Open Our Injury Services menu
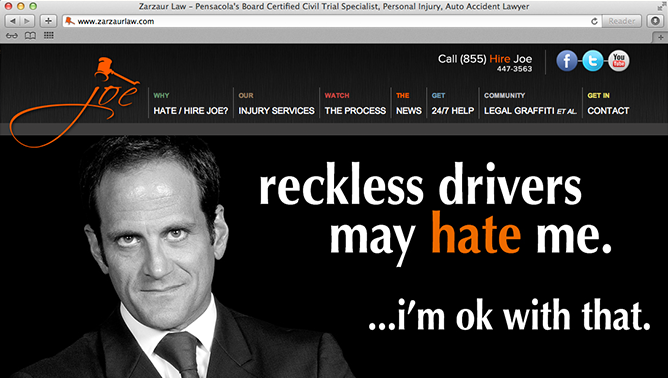The width and height of the screenshot is (668, 378). coord(276,104)
